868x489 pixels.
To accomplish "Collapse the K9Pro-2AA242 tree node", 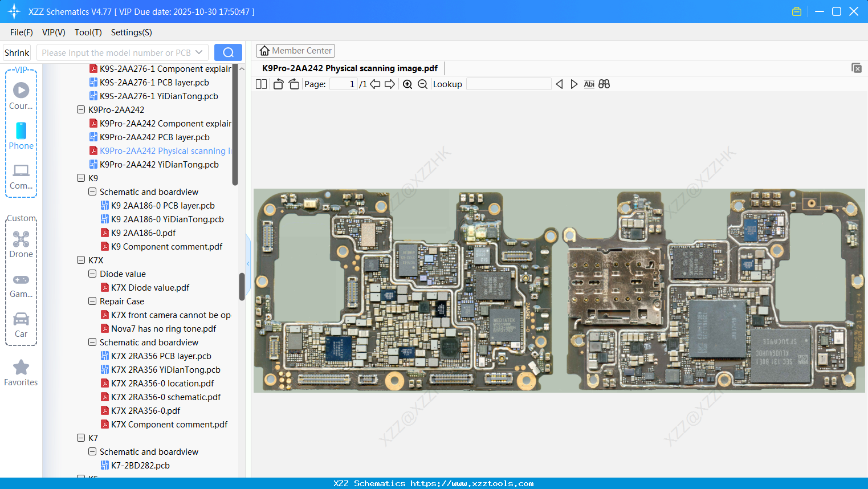I will (81, 110).
